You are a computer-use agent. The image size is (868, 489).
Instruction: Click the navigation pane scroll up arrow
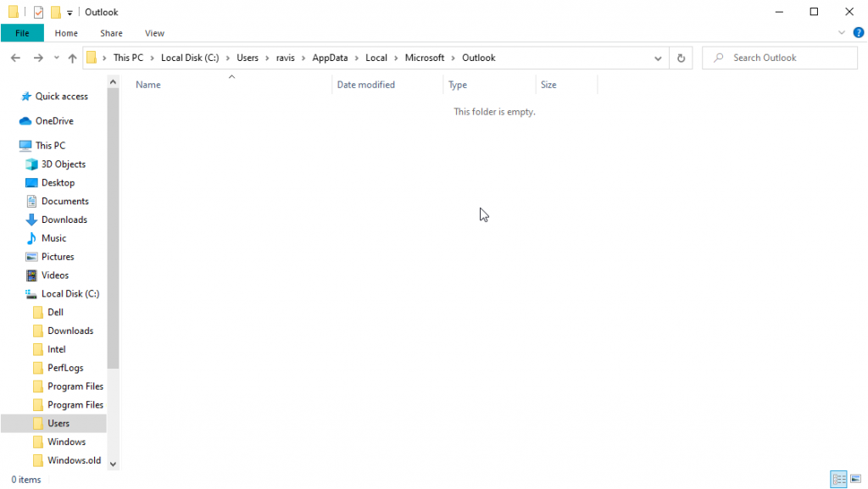click(113, 82)
